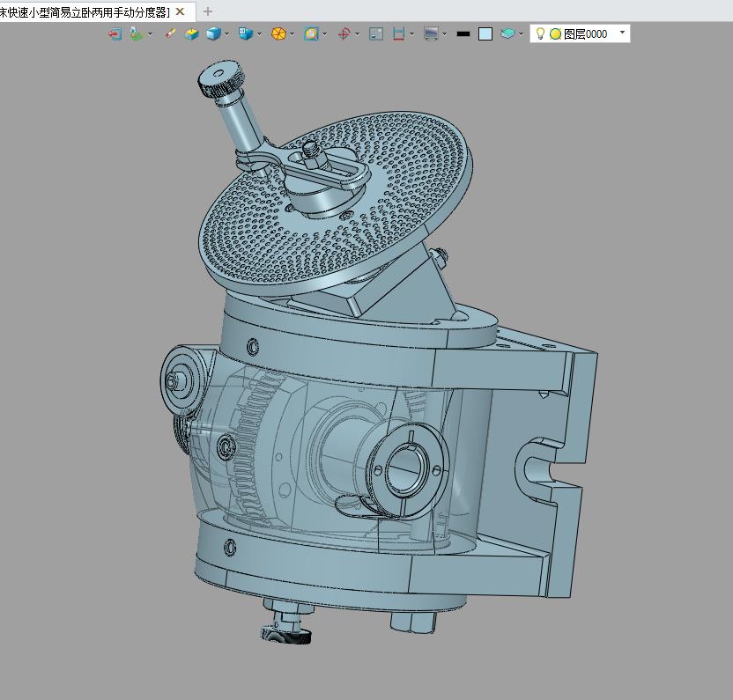733x700 pixels.
Task: Click the scene/environment icon with green base
Action: click(x=136, y=34)
